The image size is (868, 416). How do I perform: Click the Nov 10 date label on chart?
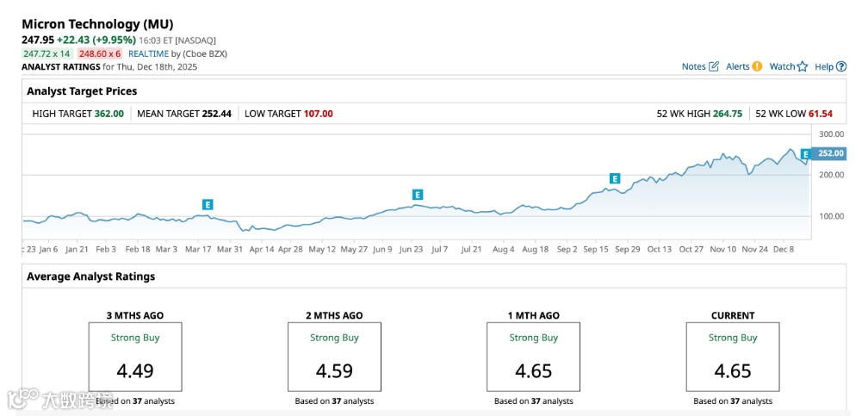[x=723, y=249]
